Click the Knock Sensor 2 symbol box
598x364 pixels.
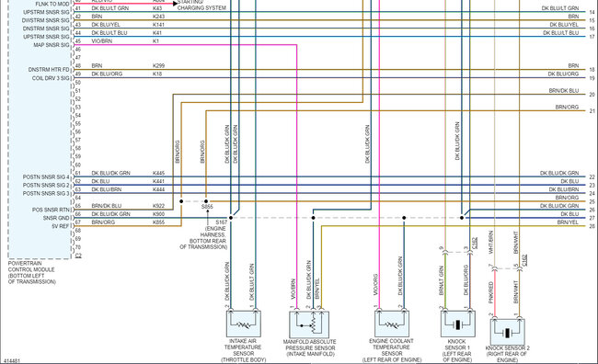point(507,332)
